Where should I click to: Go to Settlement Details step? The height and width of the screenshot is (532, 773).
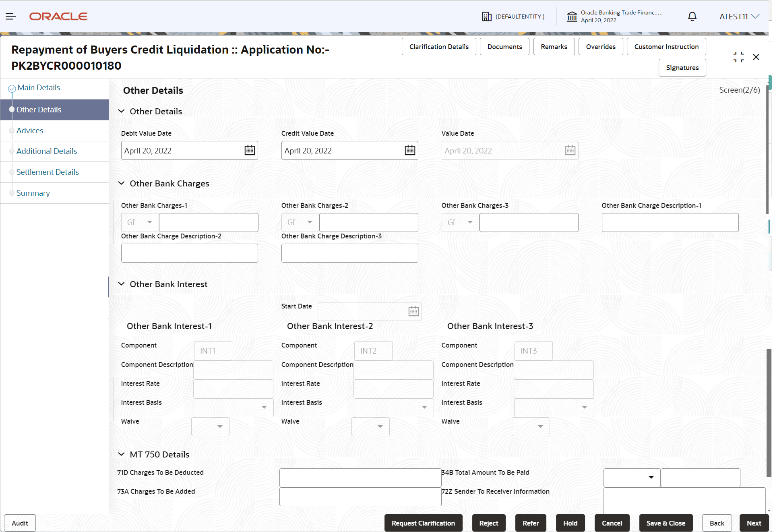click(48, 172)
